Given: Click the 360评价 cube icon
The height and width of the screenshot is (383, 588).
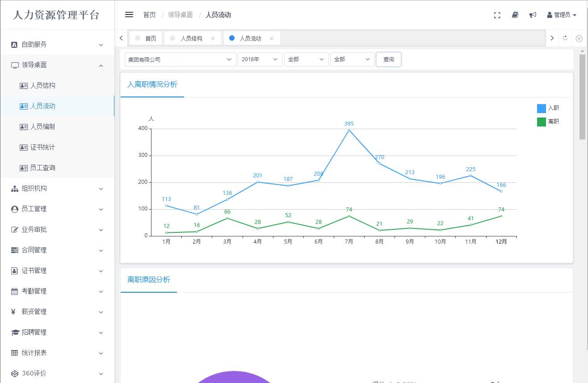Looking at the screenshot, I should (x=15, y=374).
